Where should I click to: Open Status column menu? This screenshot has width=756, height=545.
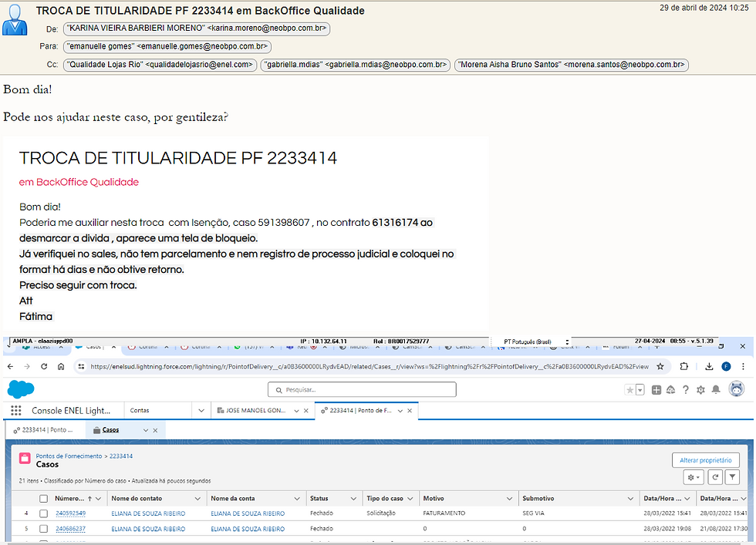click(353, 499)
